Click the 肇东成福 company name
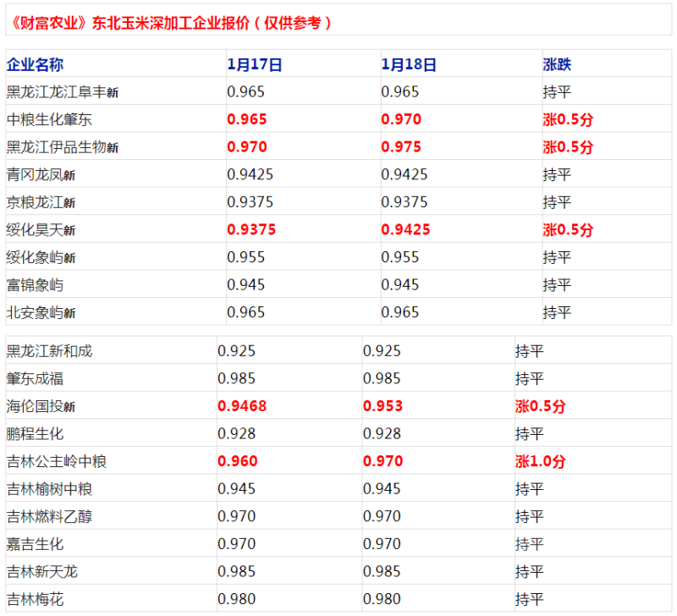Image resolution: width=677 pixels, height=616 pixels. click(35, 379)
